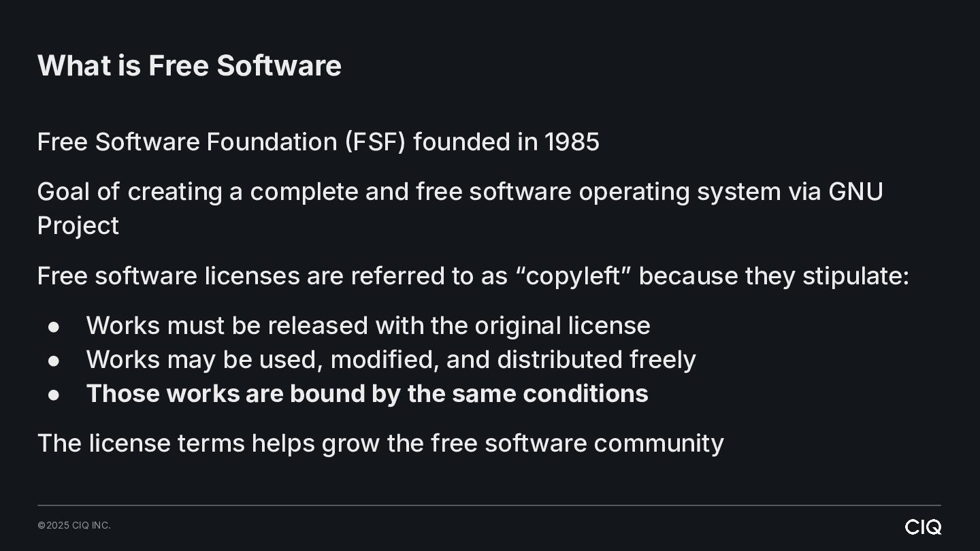
Task: Click the bullet before 'Those works are bound'
Action: [54, 395]
